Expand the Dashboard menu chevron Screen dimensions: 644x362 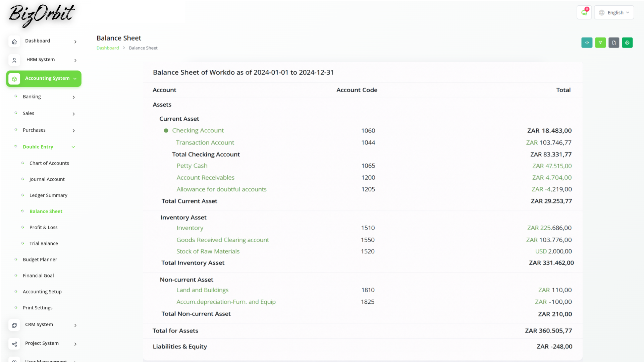75,42
